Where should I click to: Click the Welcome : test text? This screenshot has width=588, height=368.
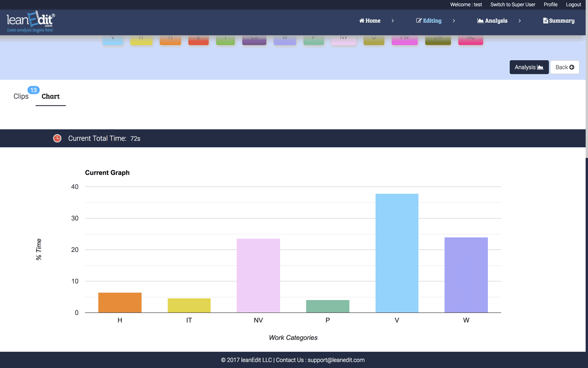point(466,5)
